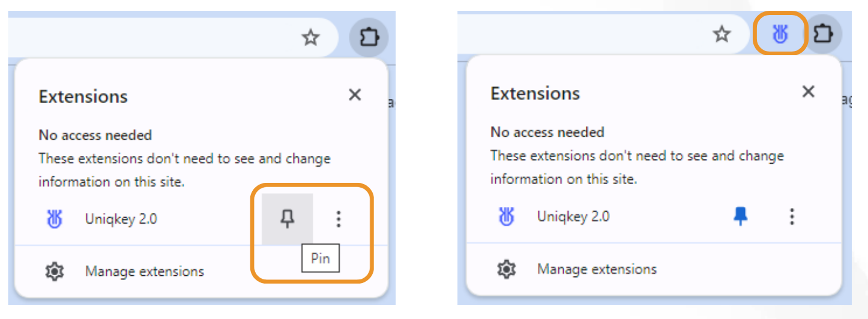The image size is (868, 319).
Task: Select Manage extensions text in popup with blue pin
Action: click(x=597, y=269)
